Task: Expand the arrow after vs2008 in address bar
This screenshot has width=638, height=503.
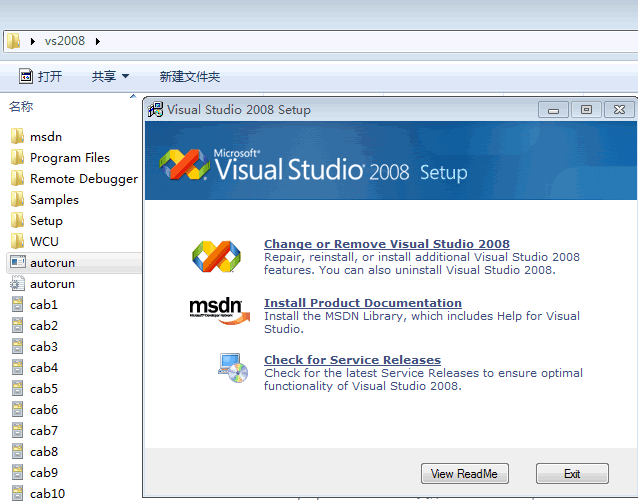Action: coord(98,41)
